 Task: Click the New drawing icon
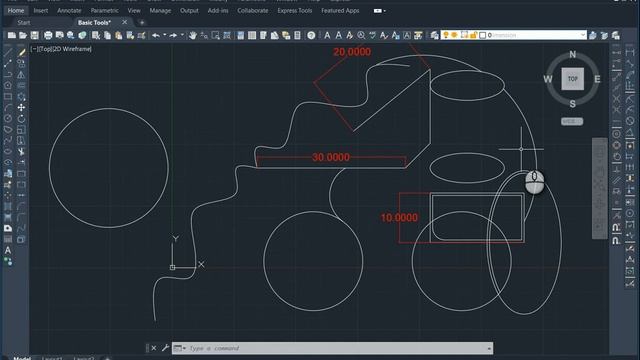point(12,36)
